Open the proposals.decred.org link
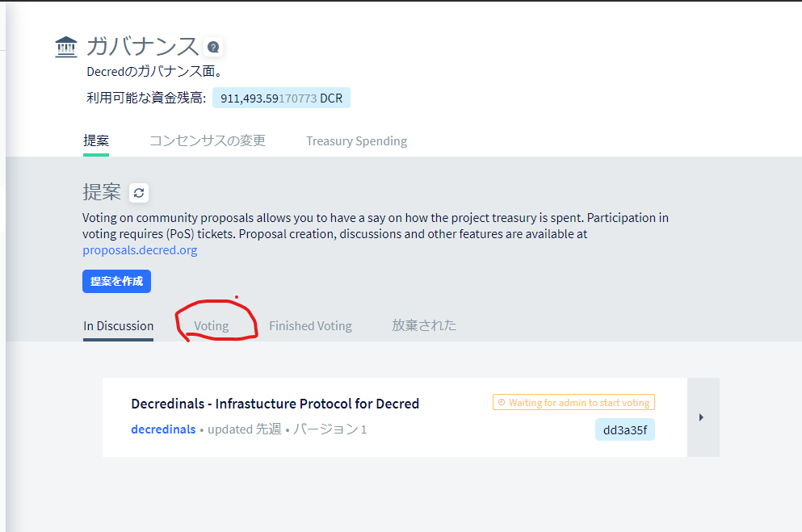The width and height of the screenshot is (802, 532). (140, 250)
